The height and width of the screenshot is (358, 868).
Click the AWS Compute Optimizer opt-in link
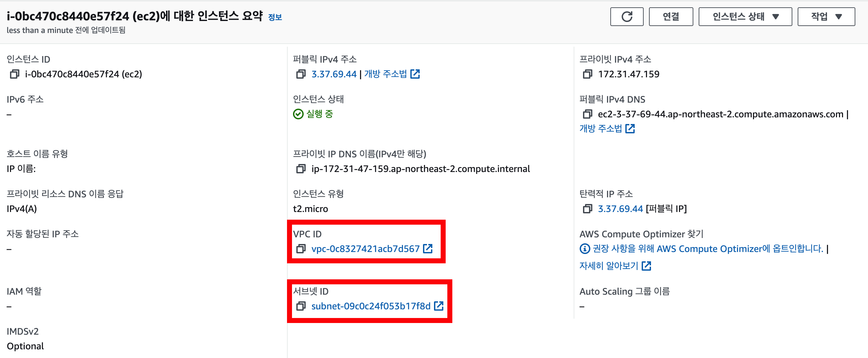[x=708, y=249]
